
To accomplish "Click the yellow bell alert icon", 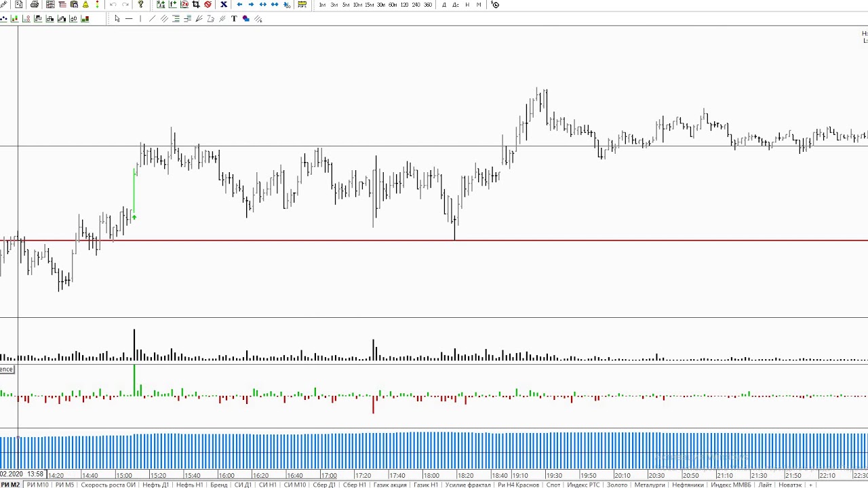I will [x=85, y=5].
